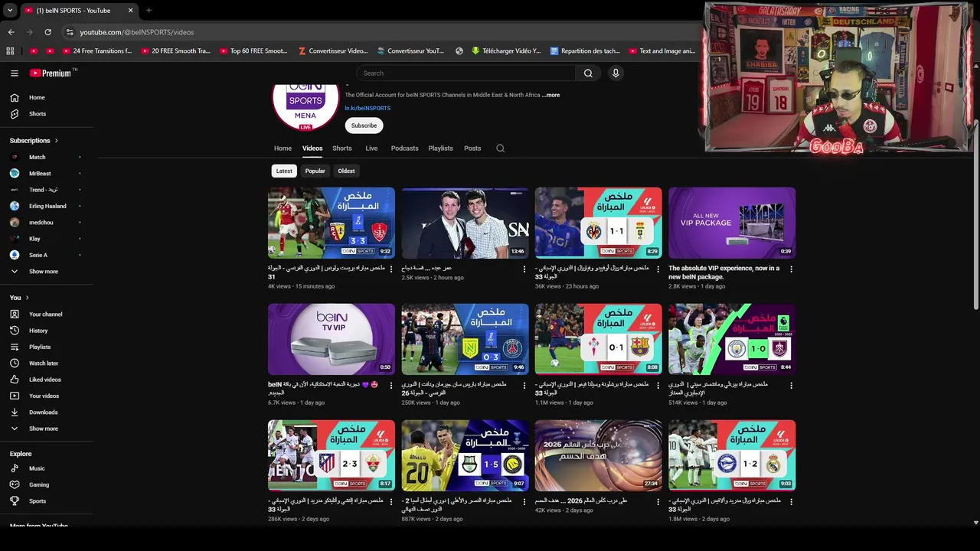The height and width of the screenshot is (551, 980).
Task: Expand channel description with ...more
Action: pos(551,96)
